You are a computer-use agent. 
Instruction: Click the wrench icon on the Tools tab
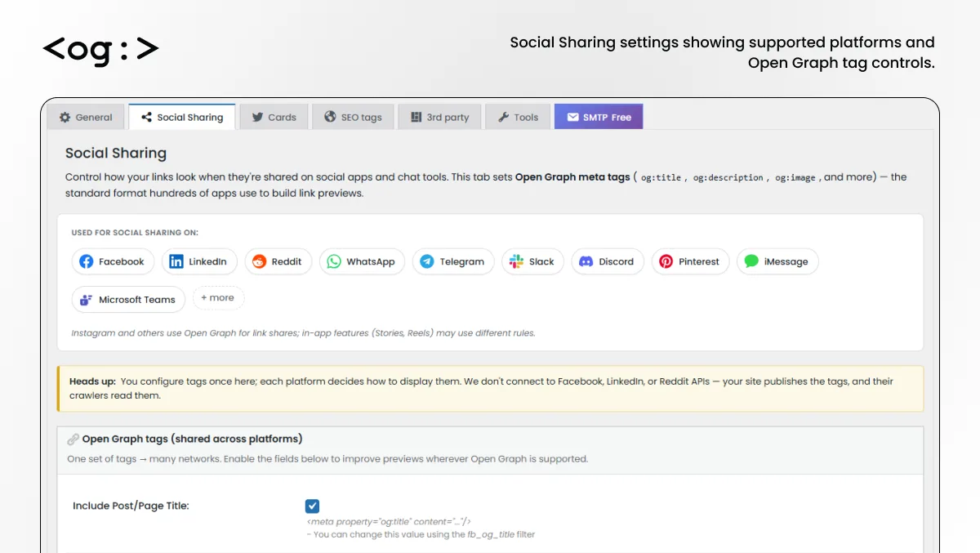tap(503, 118)
